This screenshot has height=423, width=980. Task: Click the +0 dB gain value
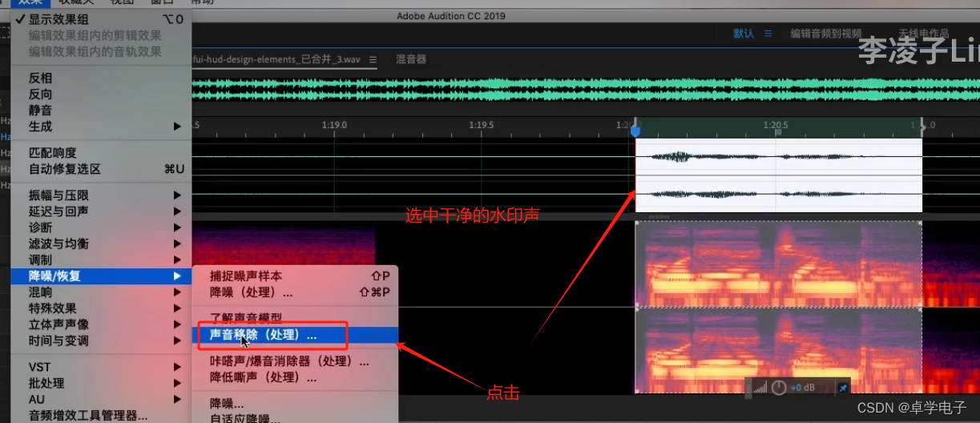pos(802,388)
